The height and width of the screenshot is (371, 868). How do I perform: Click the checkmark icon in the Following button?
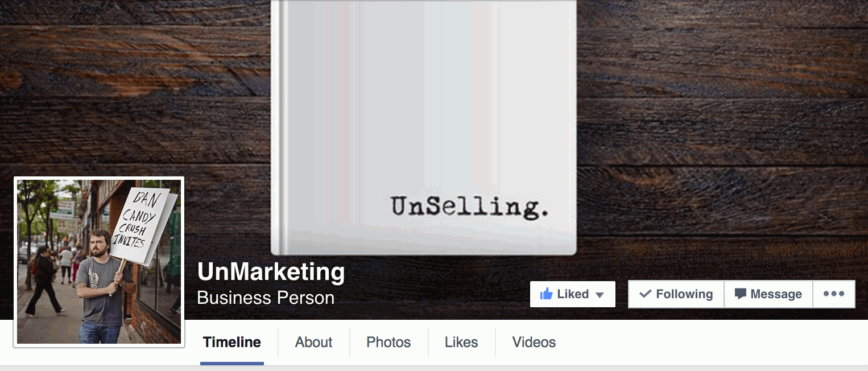click(x=645, y=294)
